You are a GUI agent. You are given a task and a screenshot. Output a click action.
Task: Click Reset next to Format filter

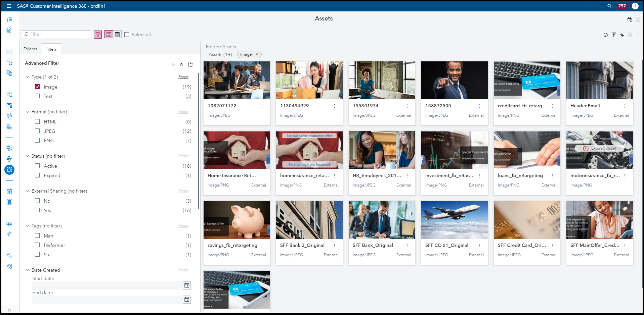click(183, 111)
